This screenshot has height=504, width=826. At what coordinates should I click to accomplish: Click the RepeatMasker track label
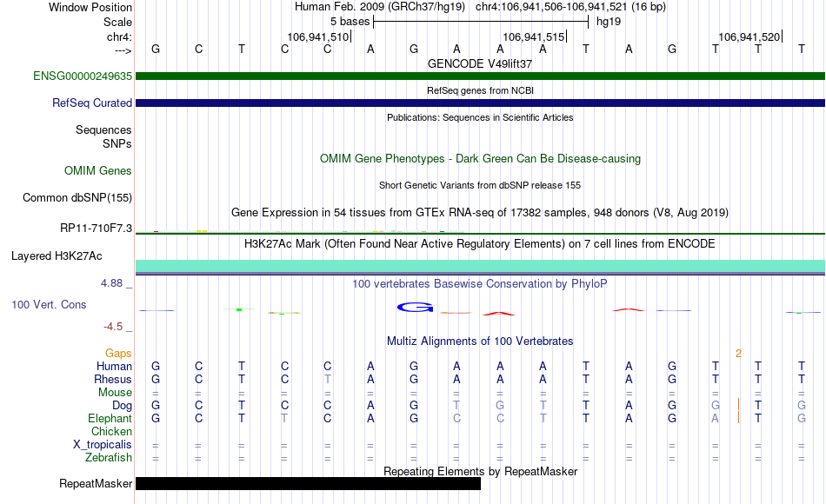click(96, 483)
